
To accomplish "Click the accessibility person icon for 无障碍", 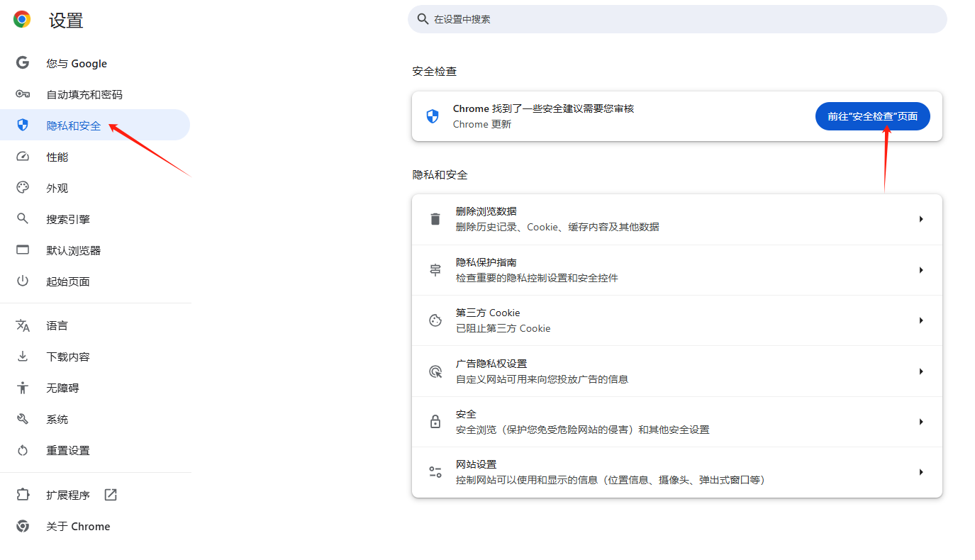I will (x=23, y=388).
